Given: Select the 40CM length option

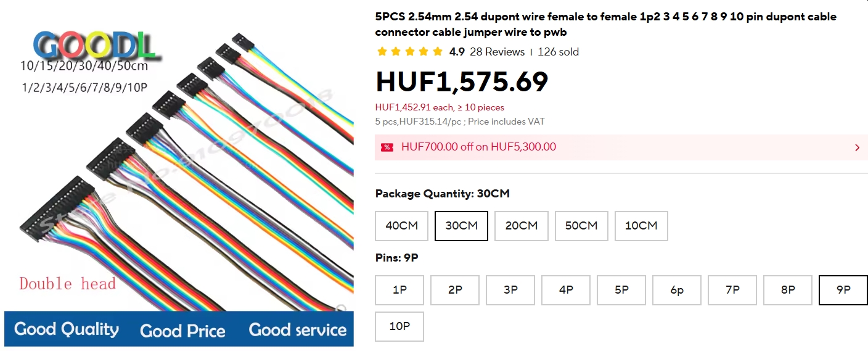Looking at the screenshot, I should [401, 226].
